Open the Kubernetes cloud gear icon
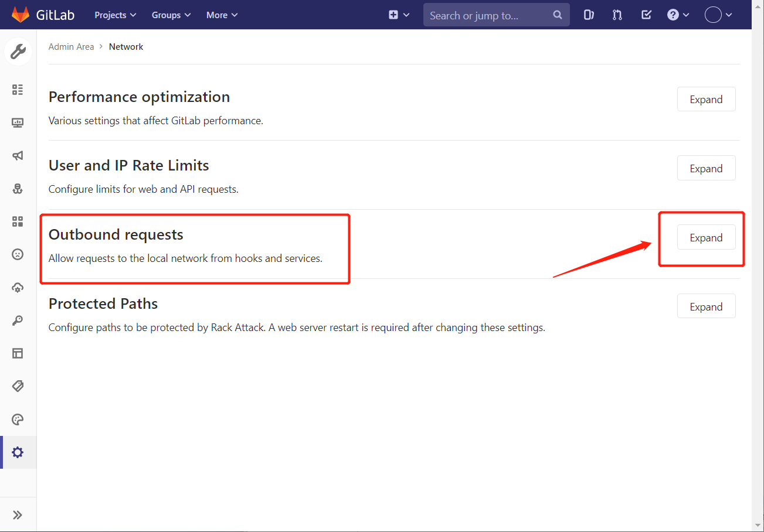Viewport: 764px width, 532px height. (18, 288)
